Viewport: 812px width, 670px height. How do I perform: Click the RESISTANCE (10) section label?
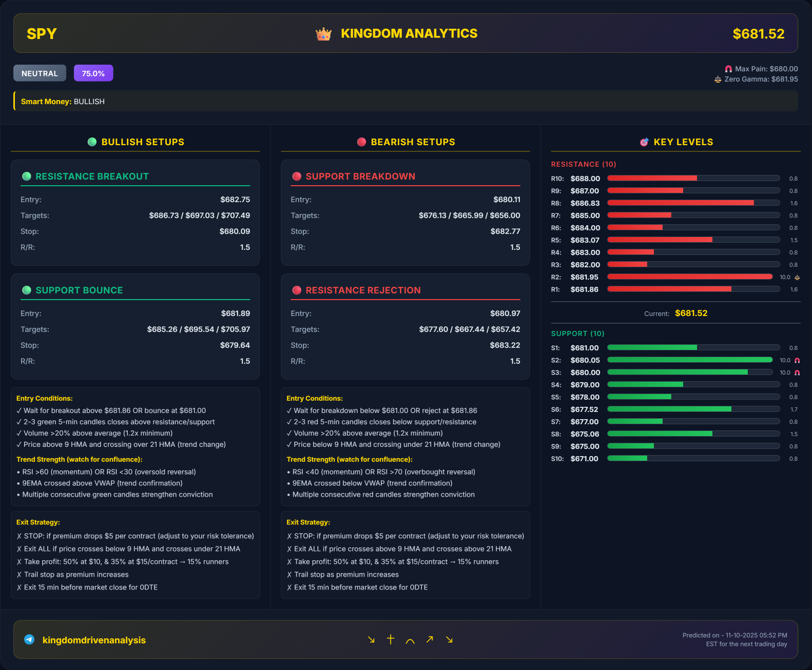click(x=584, y=164)
